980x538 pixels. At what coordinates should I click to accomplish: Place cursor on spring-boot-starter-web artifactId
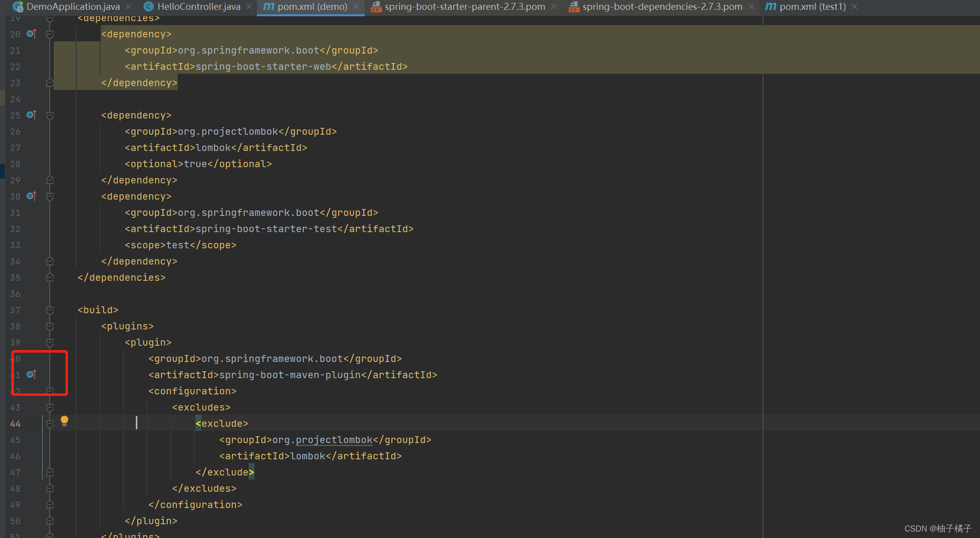pyautogui.click(x=263, y=66)
